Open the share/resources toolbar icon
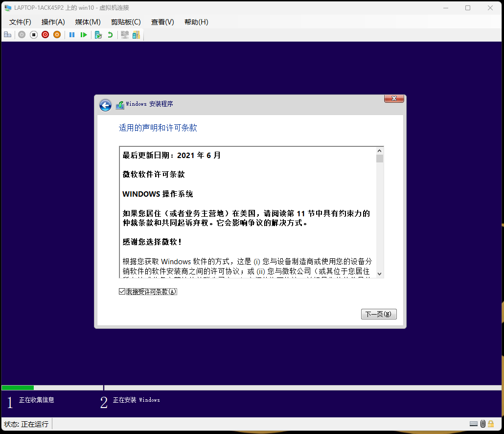This screenshot has height=434, width=504. pyautogui.click(x=137, y=35)
